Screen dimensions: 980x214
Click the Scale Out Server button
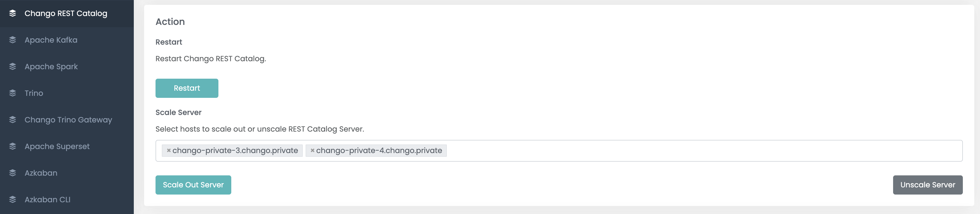click(x=193, y=185)
